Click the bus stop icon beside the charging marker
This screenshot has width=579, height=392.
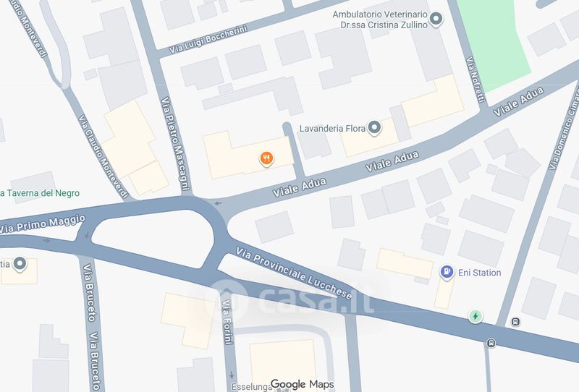515,322
